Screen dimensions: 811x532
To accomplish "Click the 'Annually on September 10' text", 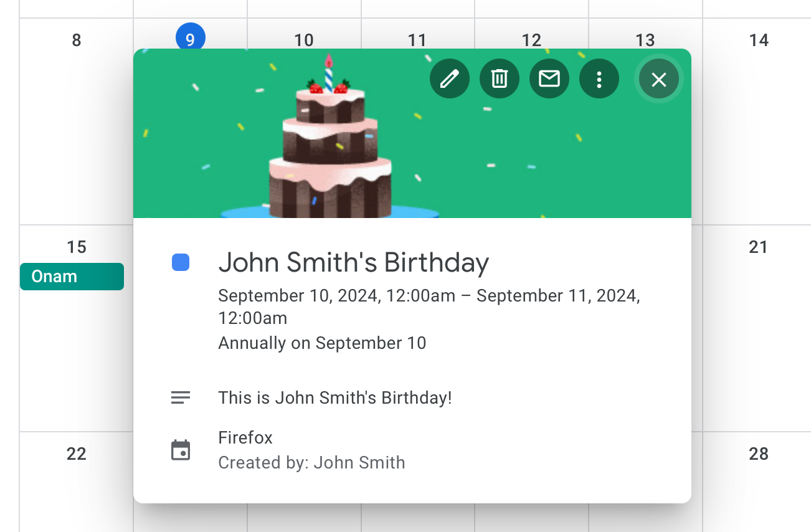I will pyautogui.click(x=322, y=343).
